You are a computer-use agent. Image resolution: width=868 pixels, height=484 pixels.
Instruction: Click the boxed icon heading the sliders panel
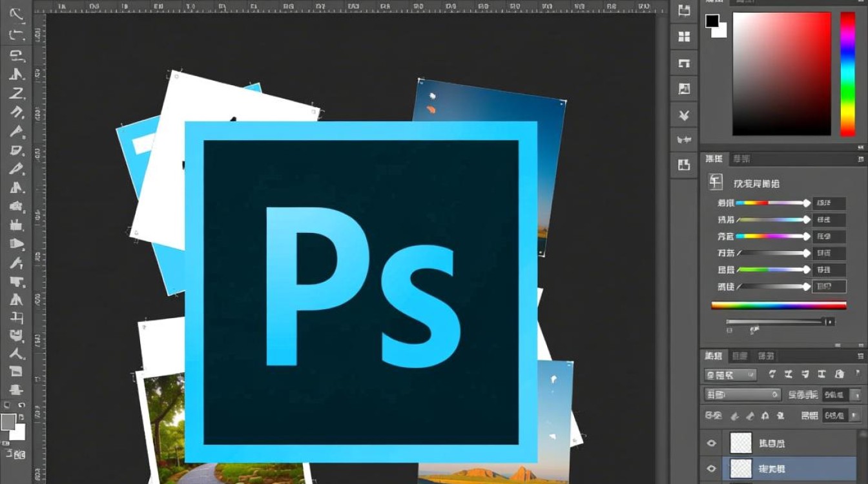coord(716,183)
